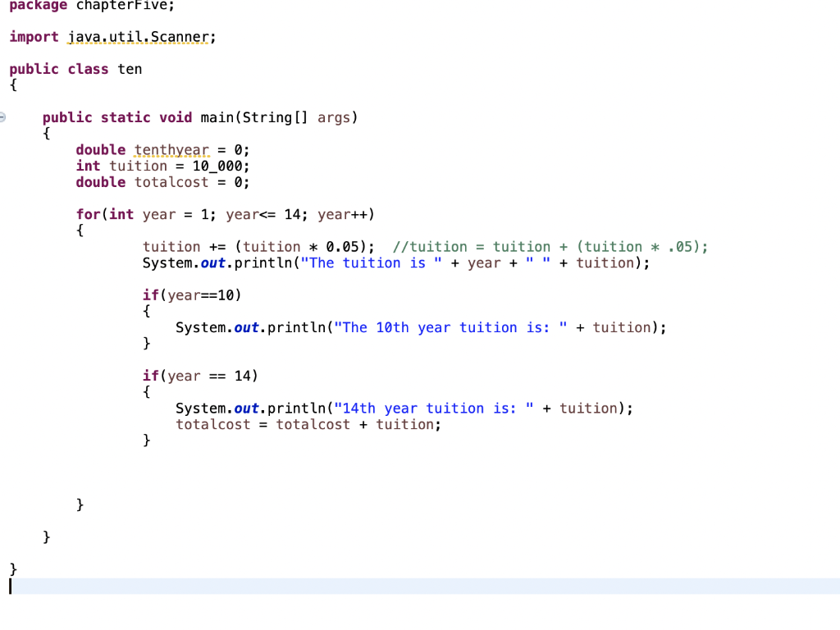Image resolution: width=840 pixels, height=630 pixels.
Task: Click the '10_000' tuition value
Action: pyautogui.click(x=217, y=166)
